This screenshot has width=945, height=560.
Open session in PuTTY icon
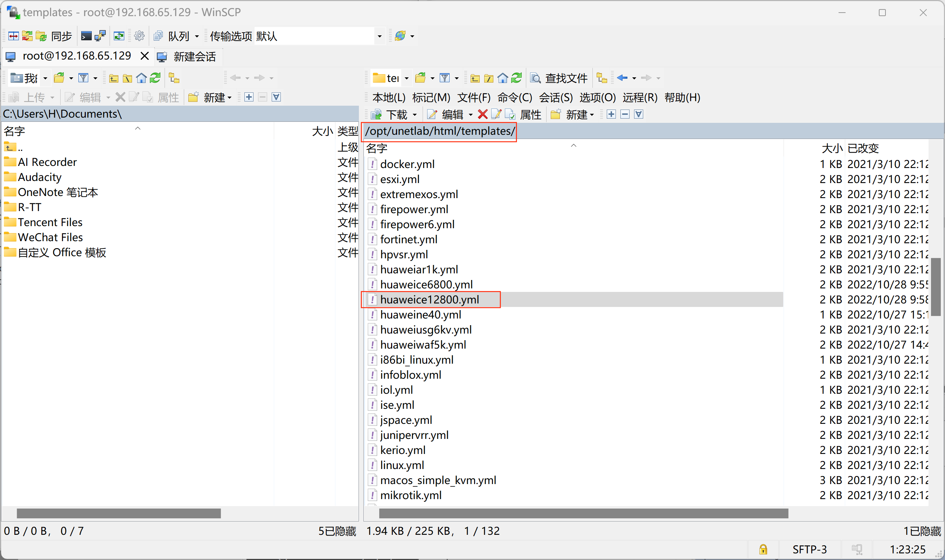click(x=100, y=36)
